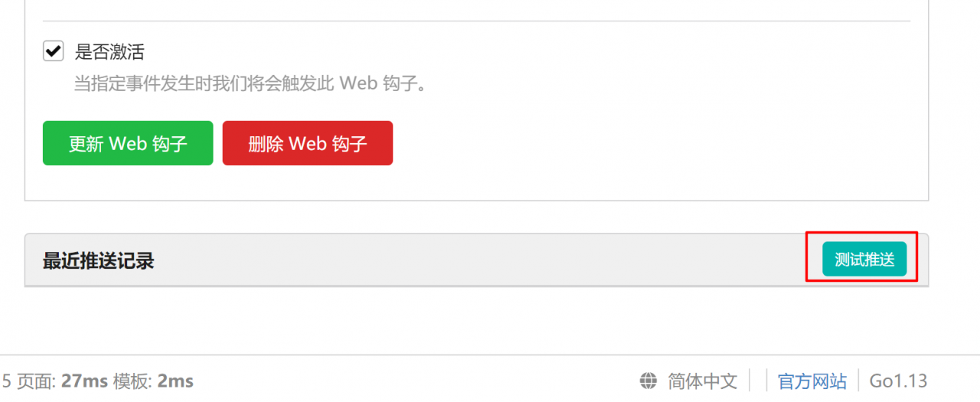Click the globe language icon in footer

pos(648,381)
